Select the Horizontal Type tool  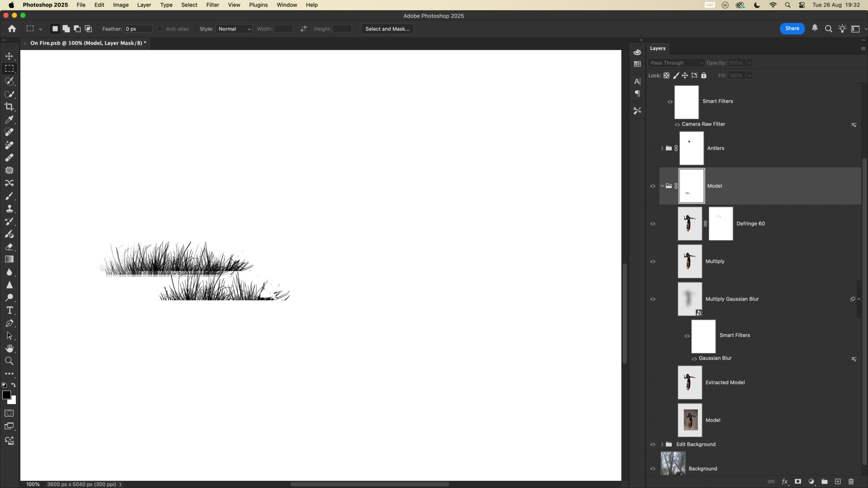pyautogui.click(x=9, y=310)
